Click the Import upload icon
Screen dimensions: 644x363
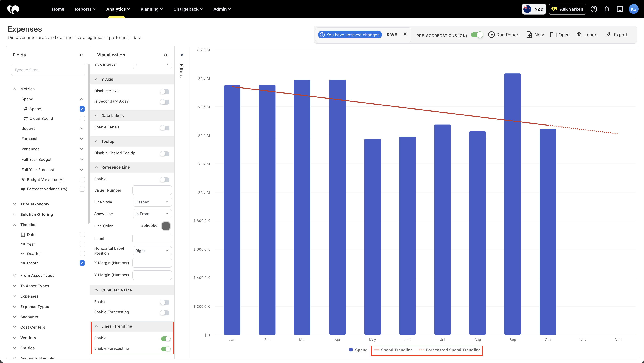coord(579,35)
